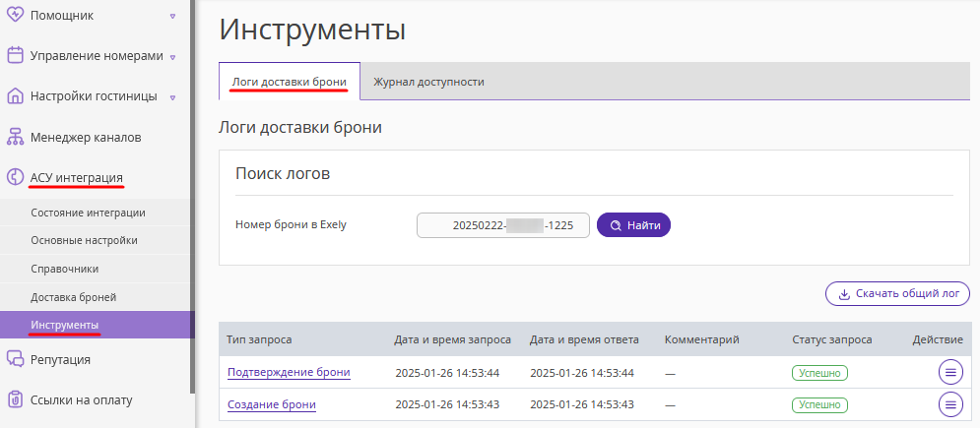
Task: Switch to the Журнал доступности tab
Action: click(x=428, y=82)
